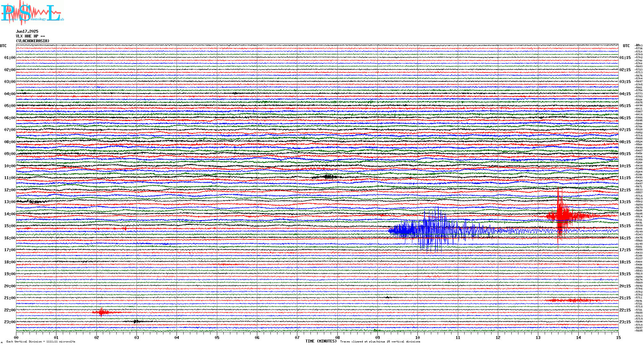This screenshot has height=346, width=644.
Task: Click the Each Vertical Division scale note
Action: [x=41, y=342]
